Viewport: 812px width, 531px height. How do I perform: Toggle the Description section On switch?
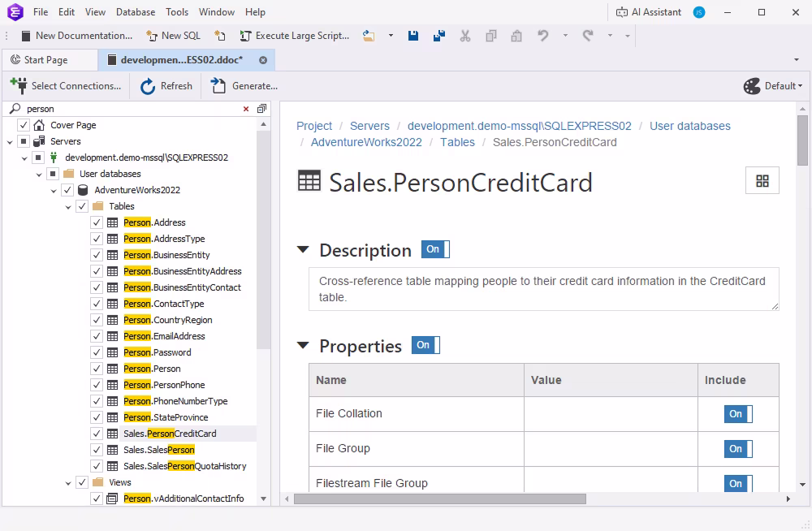click(x=435, y=249)
